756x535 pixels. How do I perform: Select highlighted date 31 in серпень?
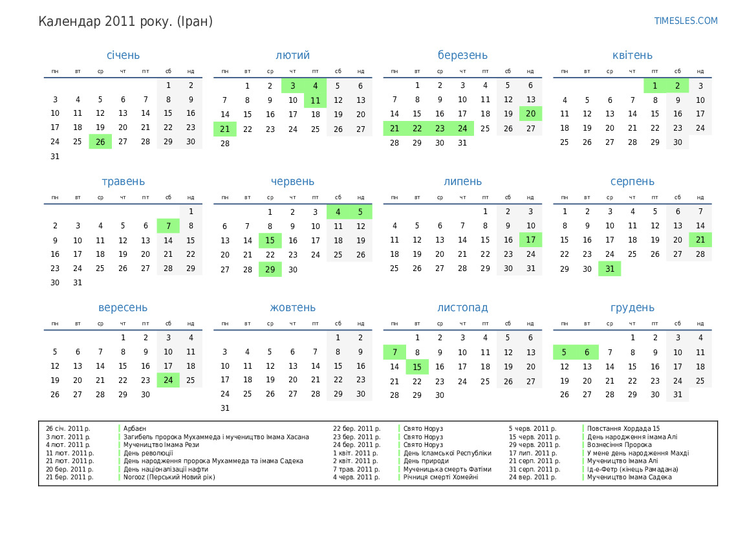click(x=609, y=268)
